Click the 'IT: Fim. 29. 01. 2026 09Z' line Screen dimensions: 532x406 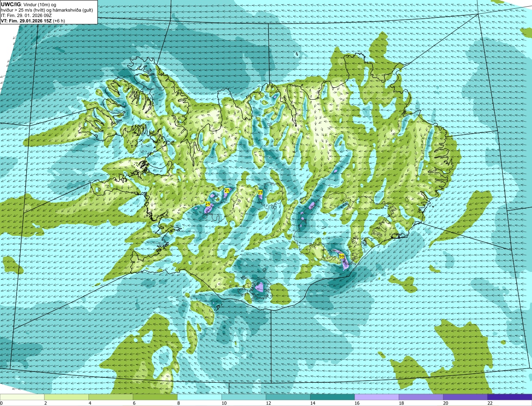pyautogui.click(x=26, y=15)
